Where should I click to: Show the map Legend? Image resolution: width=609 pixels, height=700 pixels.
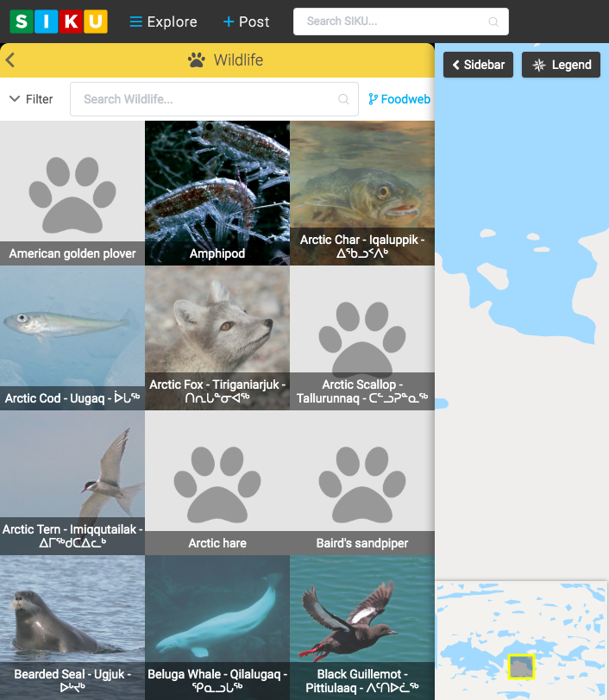(x=561, y=65)
